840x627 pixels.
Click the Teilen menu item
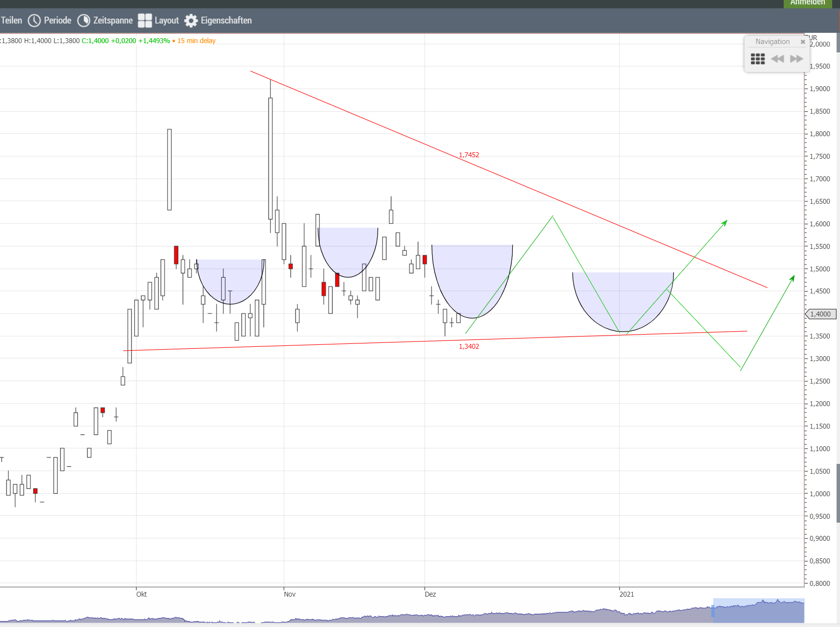12,21
